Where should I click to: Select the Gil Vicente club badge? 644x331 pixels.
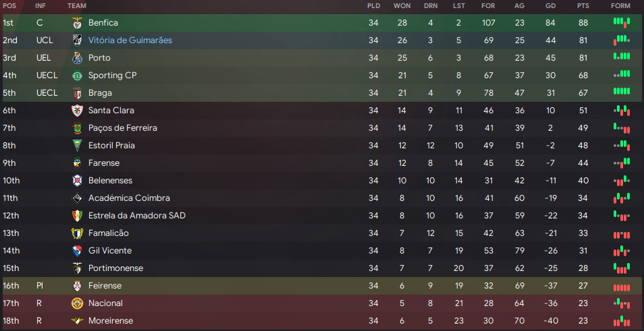click(x=77, y=251)
